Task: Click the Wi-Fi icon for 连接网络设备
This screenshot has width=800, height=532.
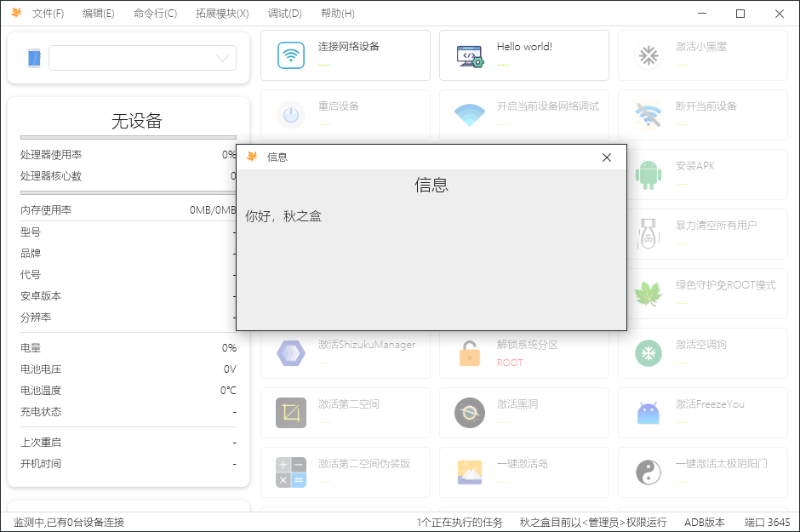Action: click(x=291, y=55)
